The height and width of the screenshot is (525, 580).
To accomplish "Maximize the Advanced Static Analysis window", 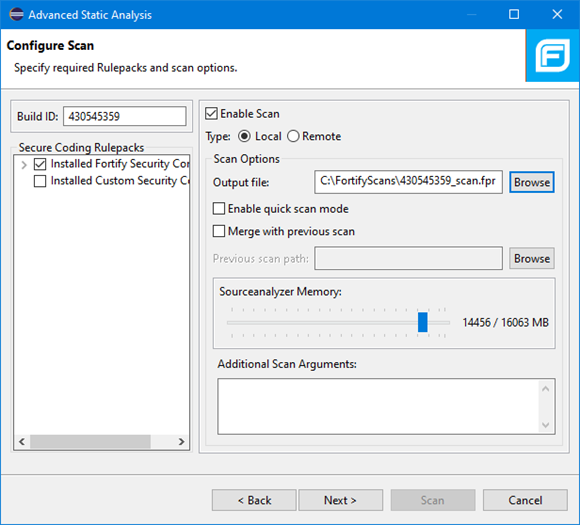I will tap(514, 14).
